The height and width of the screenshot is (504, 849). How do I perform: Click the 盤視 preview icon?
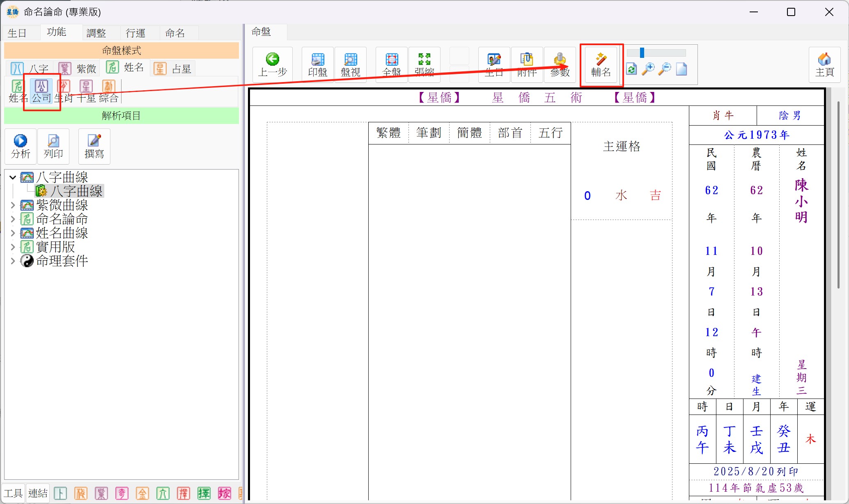[x=351, y=65]
